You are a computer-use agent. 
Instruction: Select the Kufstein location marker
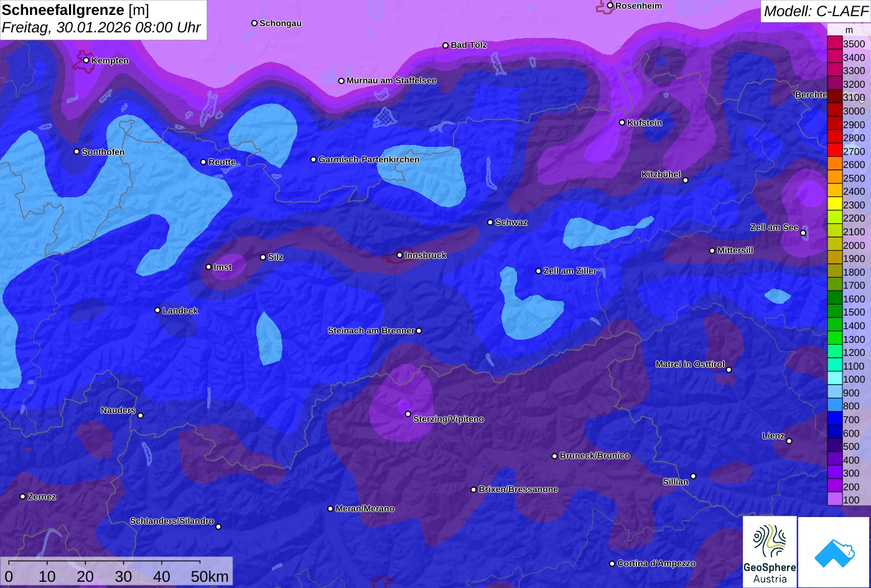[x=622, y=123]
